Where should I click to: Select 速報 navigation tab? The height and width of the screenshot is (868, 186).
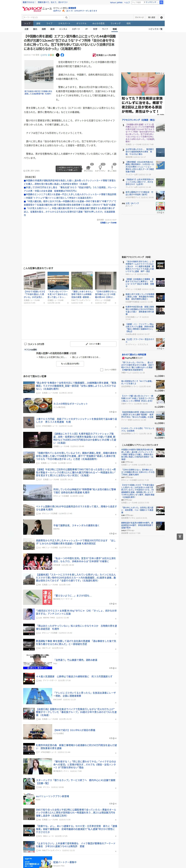pyautogui.click(x=38, y=24)
